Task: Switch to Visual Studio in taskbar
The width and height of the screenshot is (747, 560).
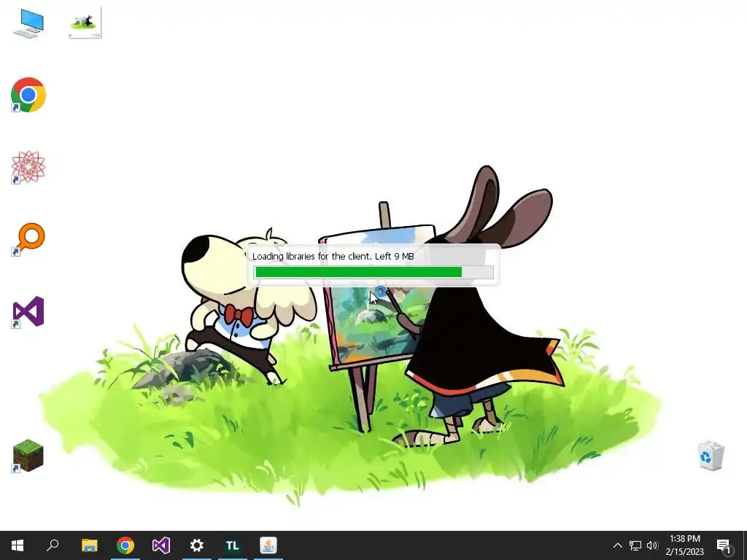Action: tap(161, 545)
